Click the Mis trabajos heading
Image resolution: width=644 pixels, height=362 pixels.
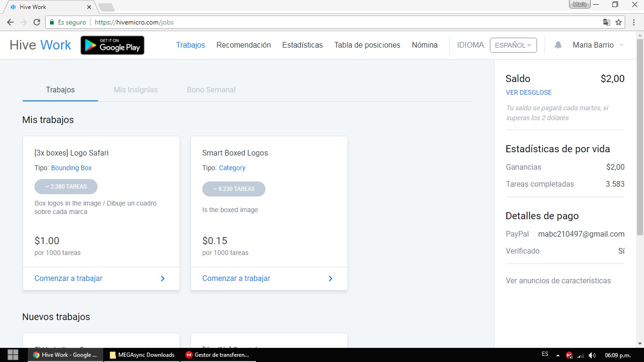[x=48, y=120]
